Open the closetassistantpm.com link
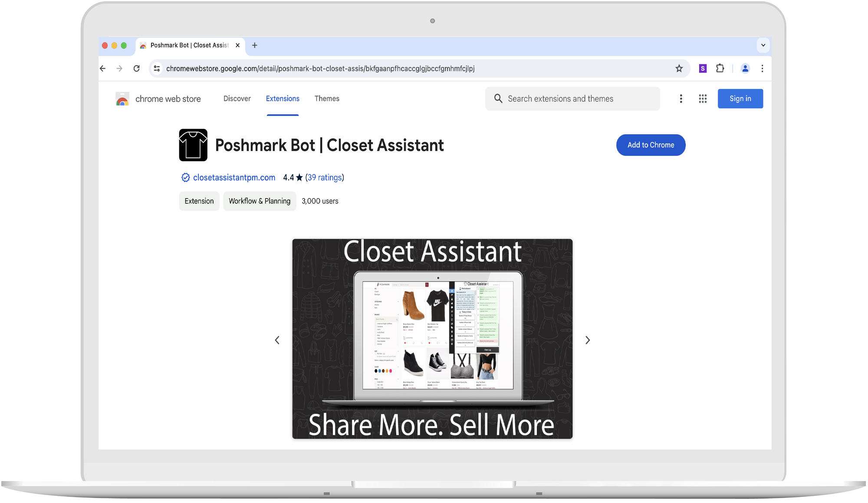868x503 pixels. (x=234, y=178)
